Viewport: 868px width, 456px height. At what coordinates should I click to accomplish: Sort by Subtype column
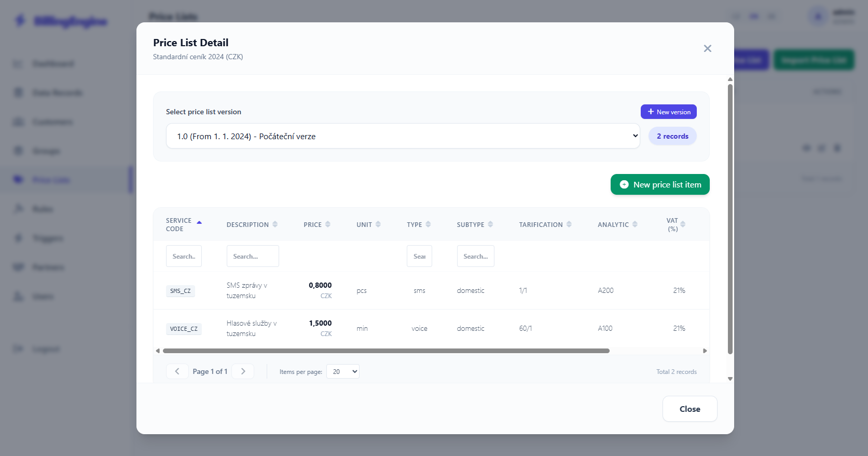tap(475, 224)
